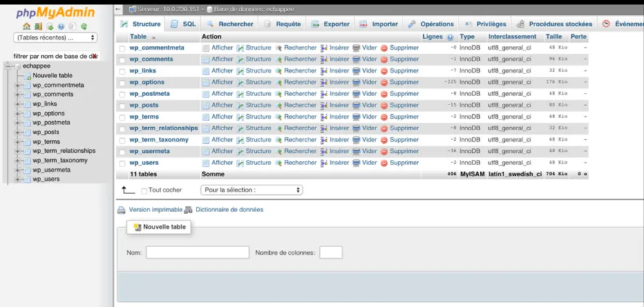644x307 pixels.
Task: Click the reload navigation panel icon
Action: pyautogui.click(x=83, y=26)
